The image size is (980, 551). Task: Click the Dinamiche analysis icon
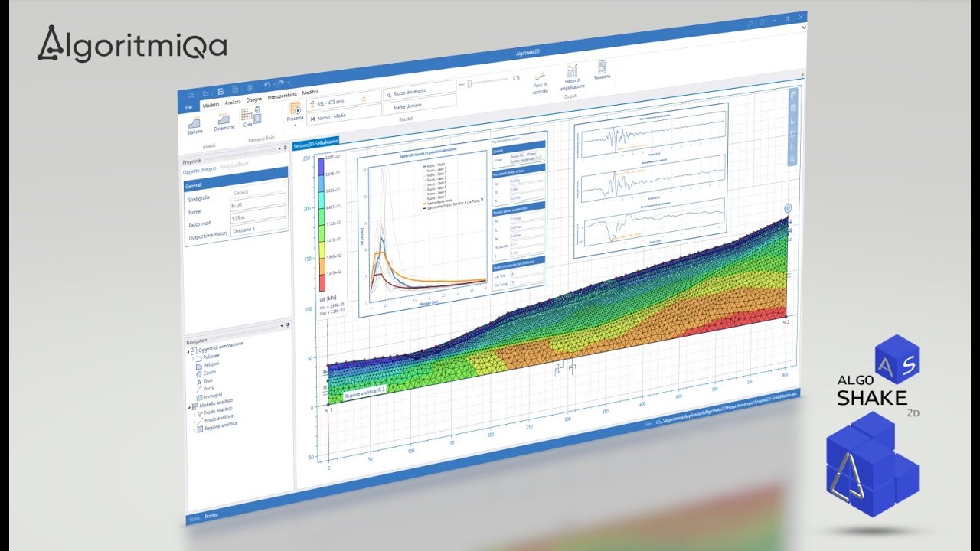pyautogui.click(x=224, y=118)
